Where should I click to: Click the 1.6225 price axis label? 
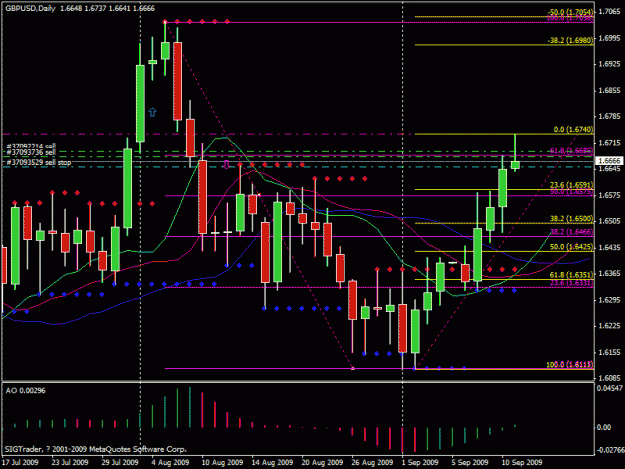610,326
